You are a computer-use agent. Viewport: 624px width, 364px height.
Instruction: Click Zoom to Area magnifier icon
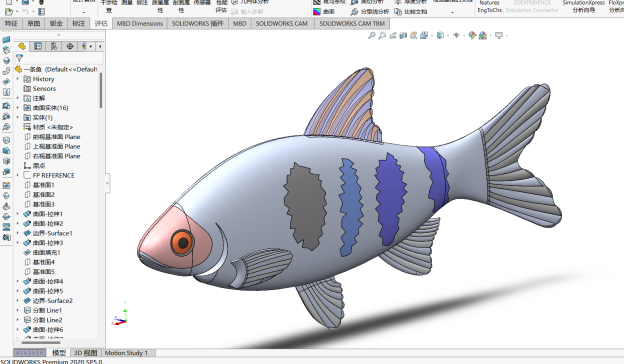tap(382, 35)
